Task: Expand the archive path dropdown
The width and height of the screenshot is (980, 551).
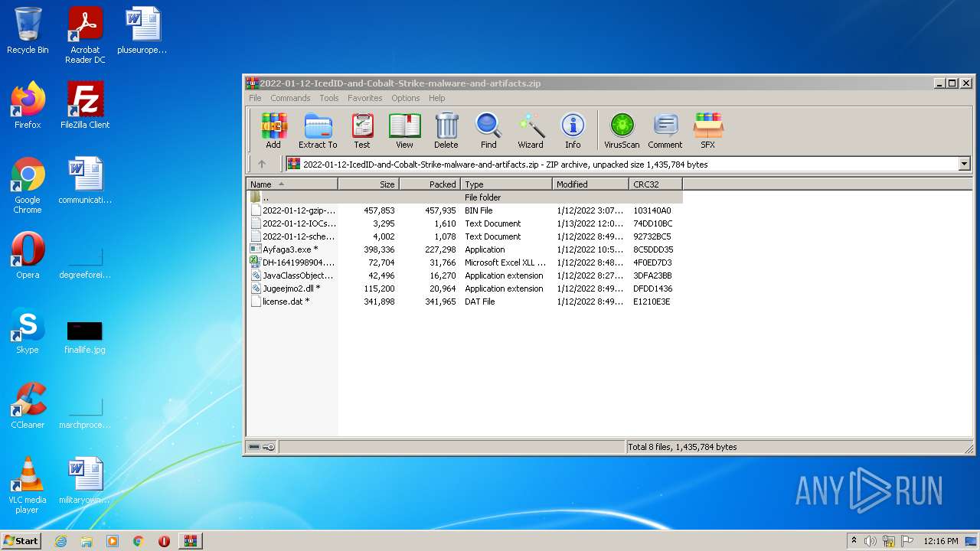Action: click(964, 164)
